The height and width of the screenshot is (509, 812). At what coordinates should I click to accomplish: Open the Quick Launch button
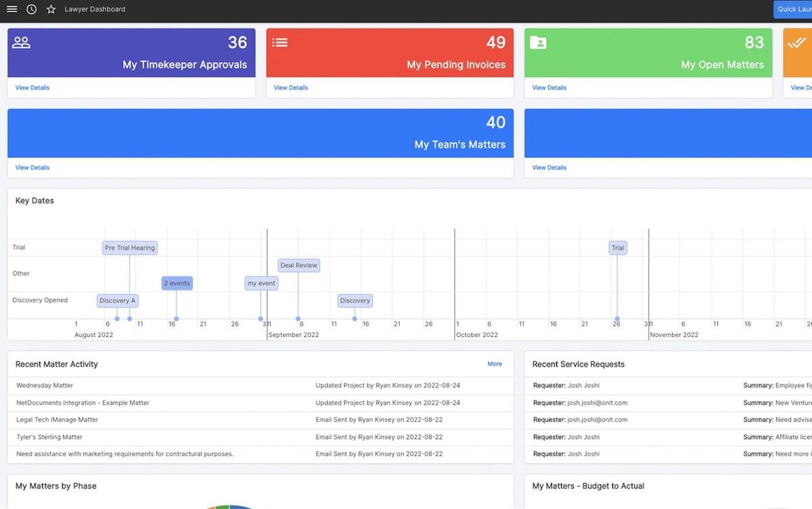(794, 9)
